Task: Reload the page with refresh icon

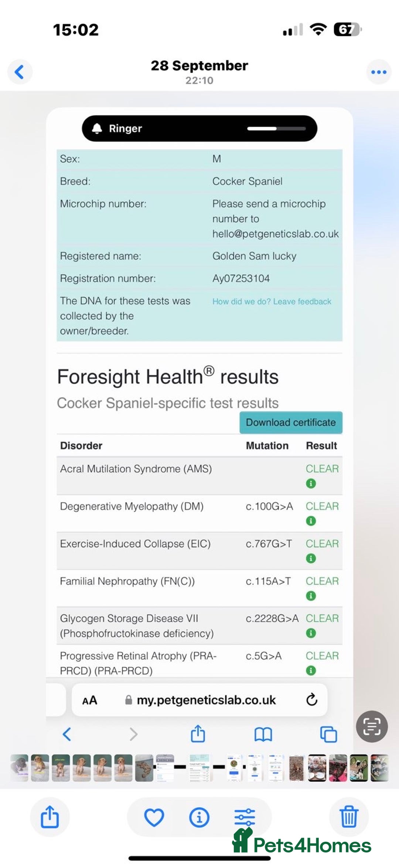Action: (x=312, y=700)
